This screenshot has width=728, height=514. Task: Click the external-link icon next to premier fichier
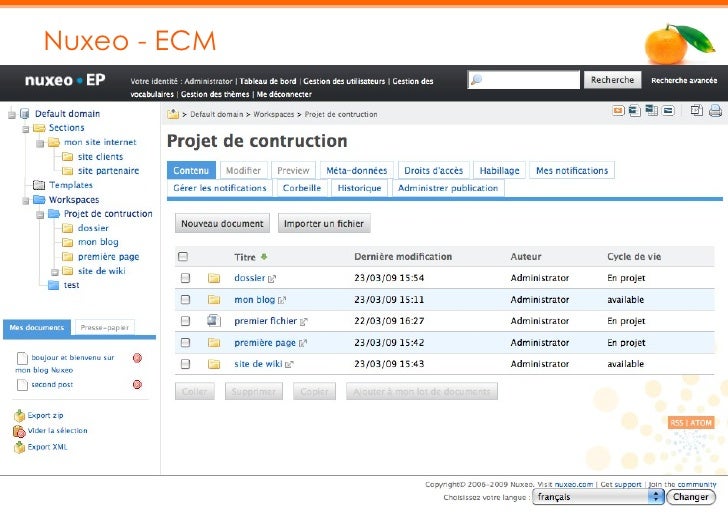click(x=304, y=321)
